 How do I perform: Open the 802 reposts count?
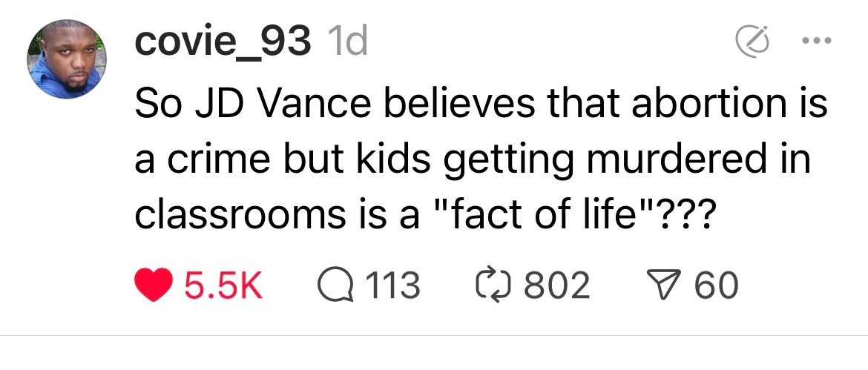556,285
